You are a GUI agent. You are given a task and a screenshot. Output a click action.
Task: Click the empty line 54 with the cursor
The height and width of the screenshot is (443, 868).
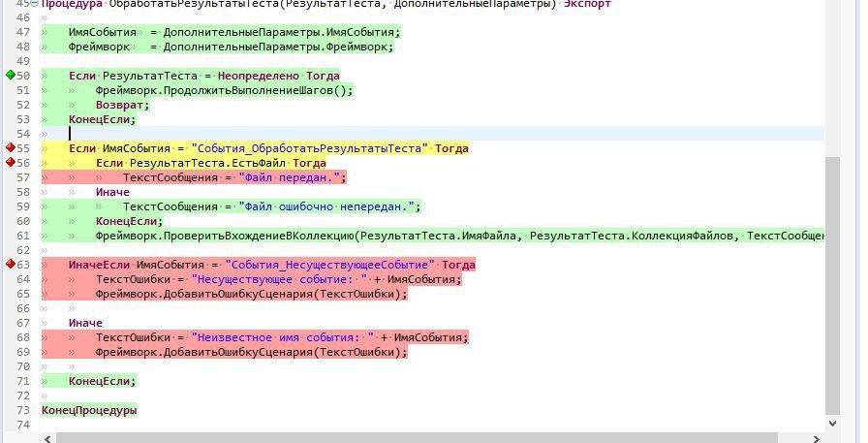[432, 134]
